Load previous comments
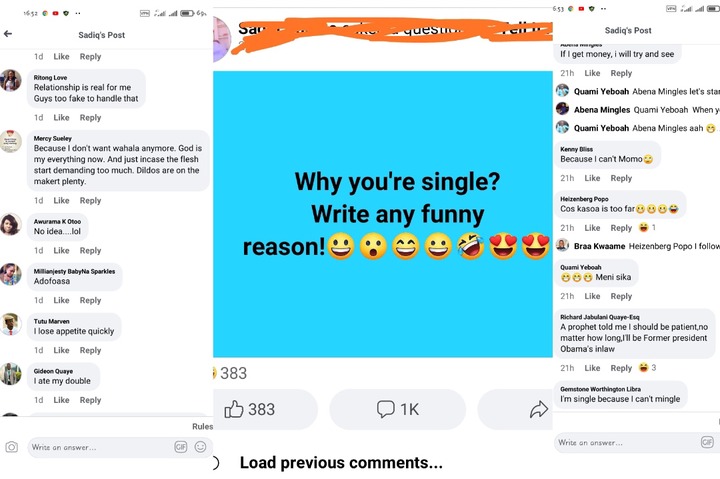This screenshot has width=720, height=479. (341, 462)
